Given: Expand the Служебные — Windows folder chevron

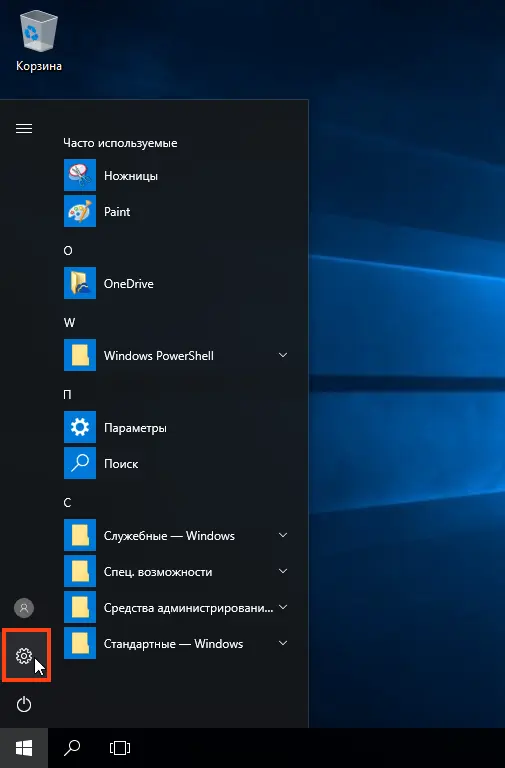Looking at the screenshot, I should click(x=283, y=535).
